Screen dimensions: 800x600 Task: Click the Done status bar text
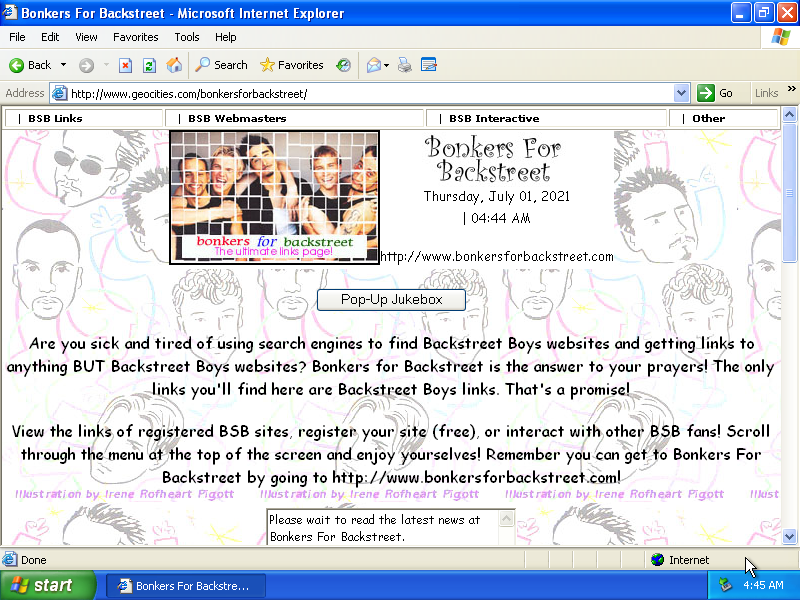pos(34,560)
